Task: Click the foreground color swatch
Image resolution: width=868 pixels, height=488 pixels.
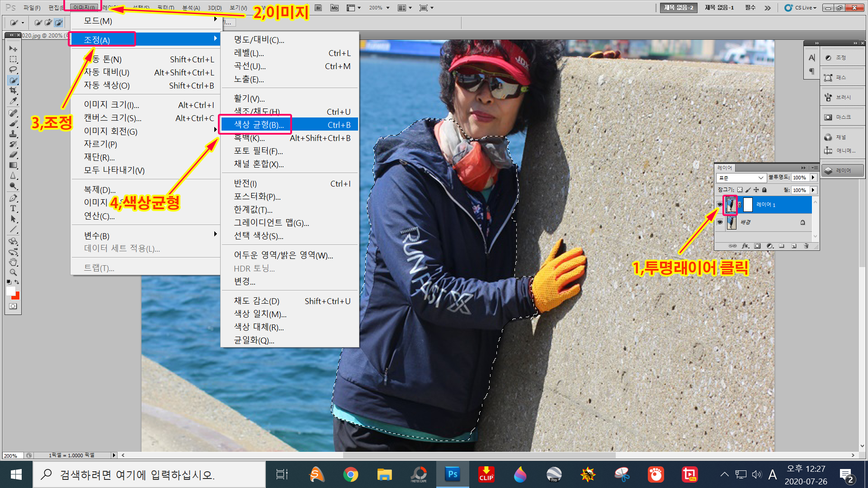Action: [x=11, y=291]
